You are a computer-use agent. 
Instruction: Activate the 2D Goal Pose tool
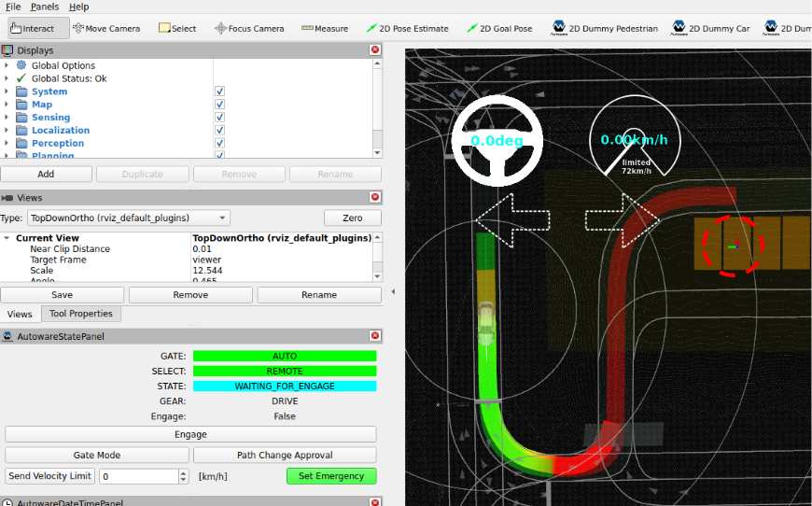499,28
